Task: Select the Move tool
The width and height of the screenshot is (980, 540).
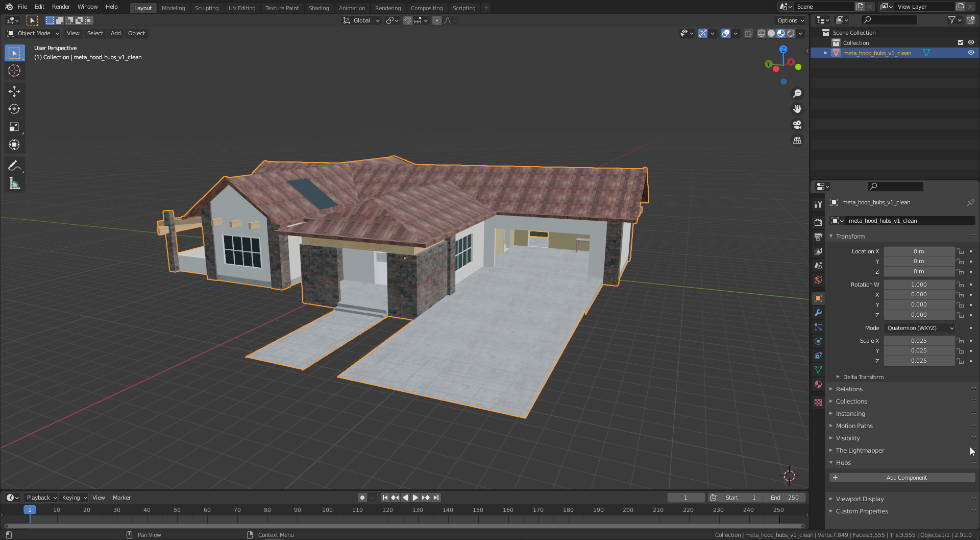Action: tap(14, 91)
